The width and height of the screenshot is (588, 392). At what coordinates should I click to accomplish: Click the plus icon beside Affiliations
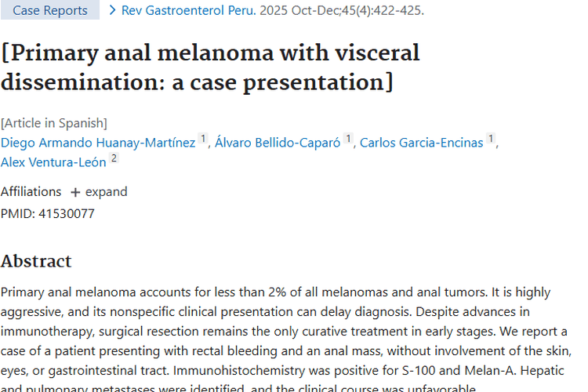pos(75,192)
